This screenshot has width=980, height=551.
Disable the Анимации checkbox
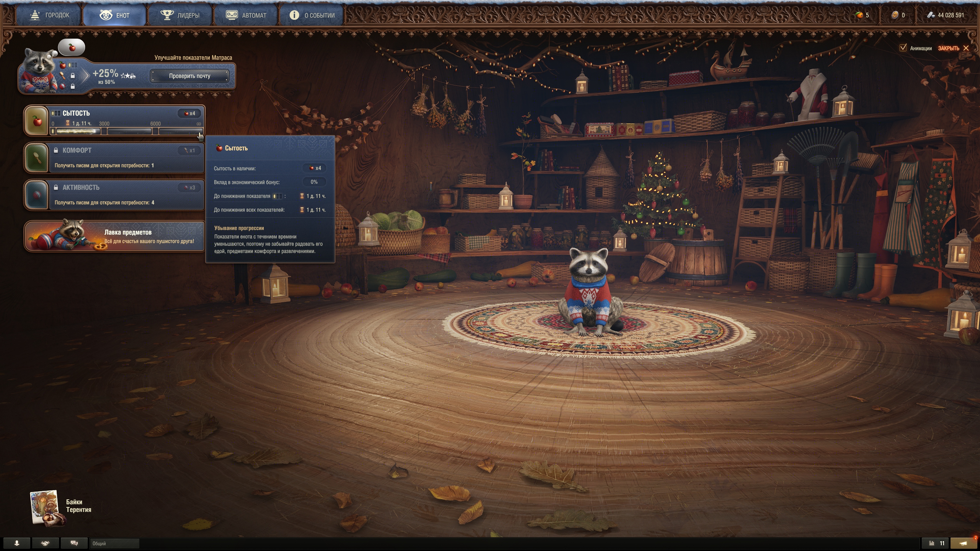[903, 48]
